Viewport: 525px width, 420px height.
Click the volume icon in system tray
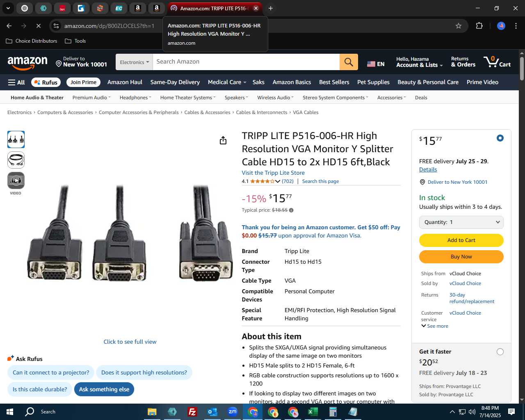pyautogui.click(x=472, y=412)
